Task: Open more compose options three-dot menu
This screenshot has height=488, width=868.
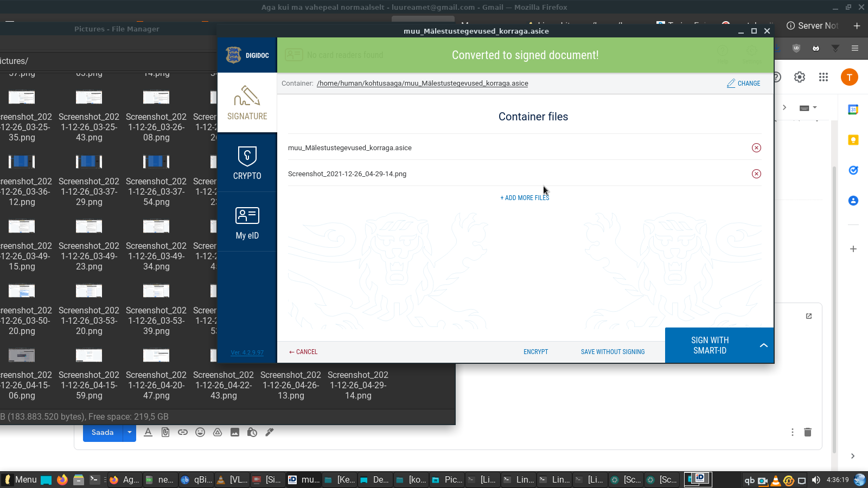Action: [x=793, y=432]
